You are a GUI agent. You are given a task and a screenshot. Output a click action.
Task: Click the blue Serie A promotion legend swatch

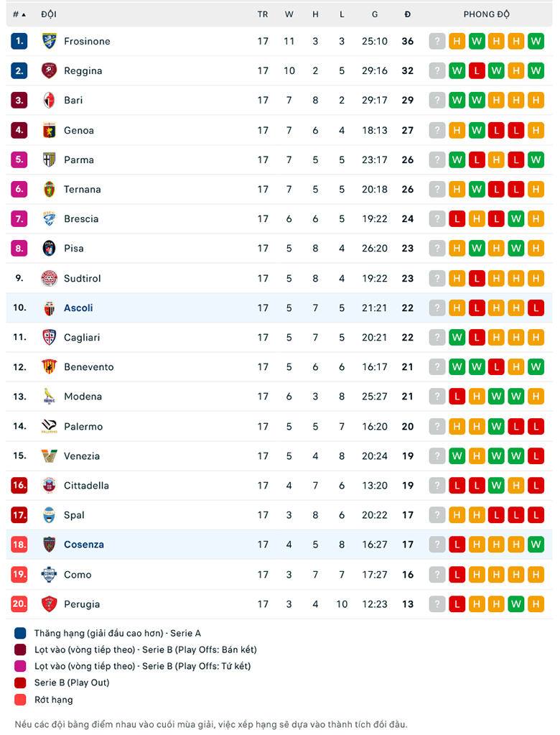(x=20, y=633)
